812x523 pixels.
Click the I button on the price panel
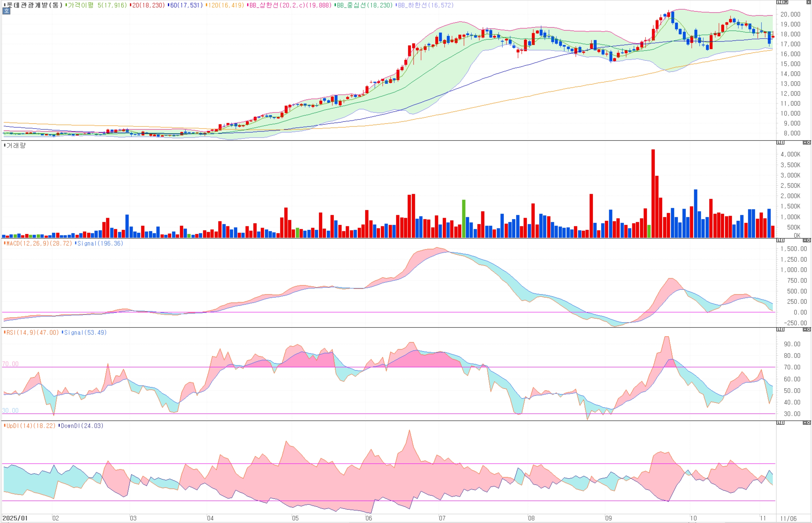point(783,2)
